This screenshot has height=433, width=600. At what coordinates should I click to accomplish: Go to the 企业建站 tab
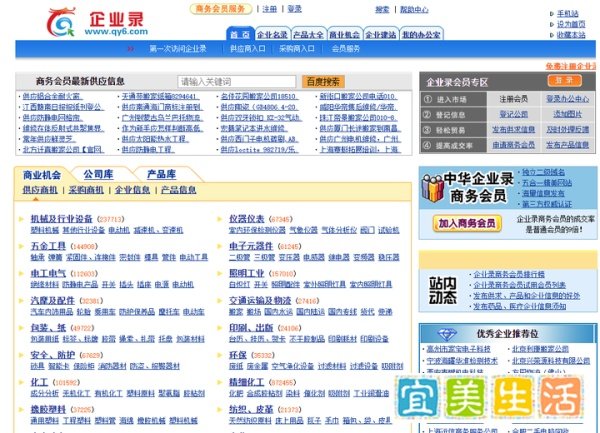tap(380, 35)
